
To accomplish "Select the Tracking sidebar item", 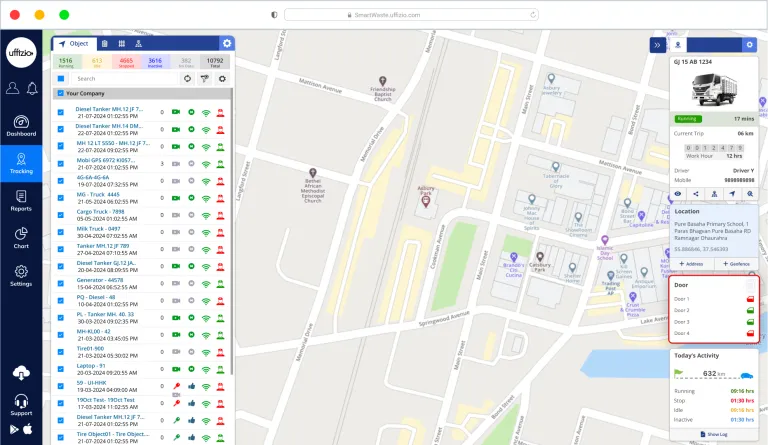I will pos(21,163).
